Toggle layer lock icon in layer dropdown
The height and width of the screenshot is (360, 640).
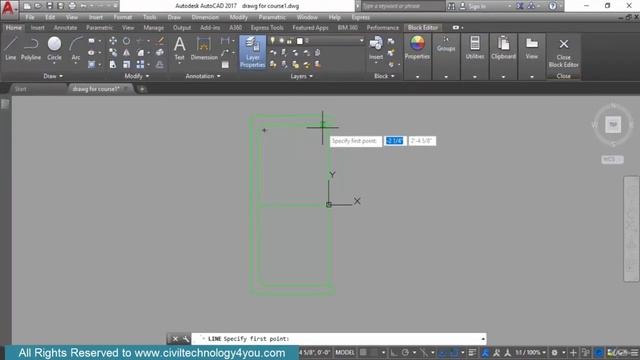tap(289, 41)
